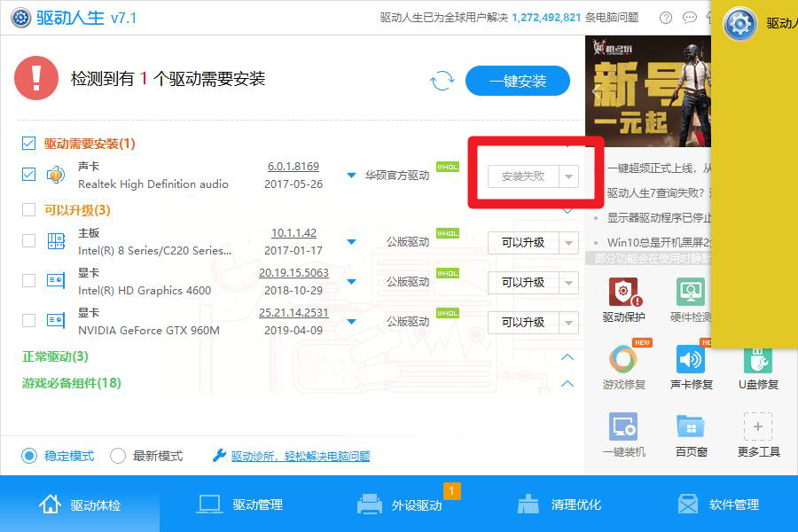Expand the 游戏必备组件(18) section chevron
The width and height of the screenshot is (798, 532).
pos(567,383)
